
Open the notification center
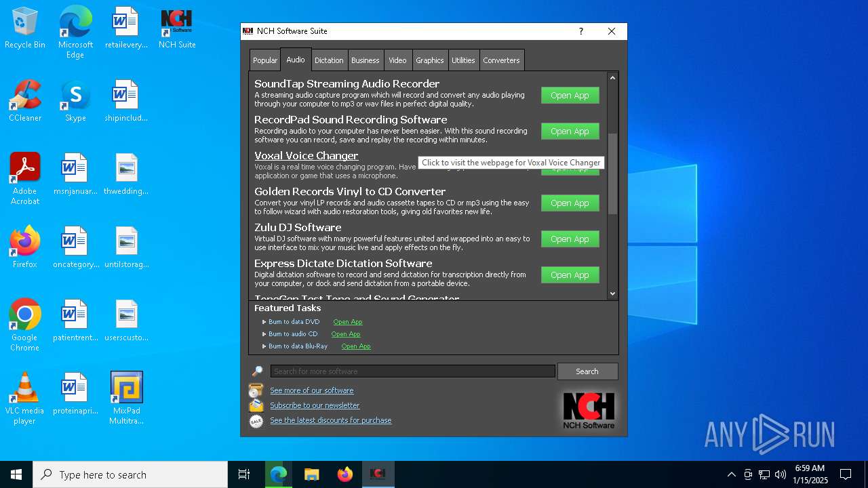pos(846,474)
